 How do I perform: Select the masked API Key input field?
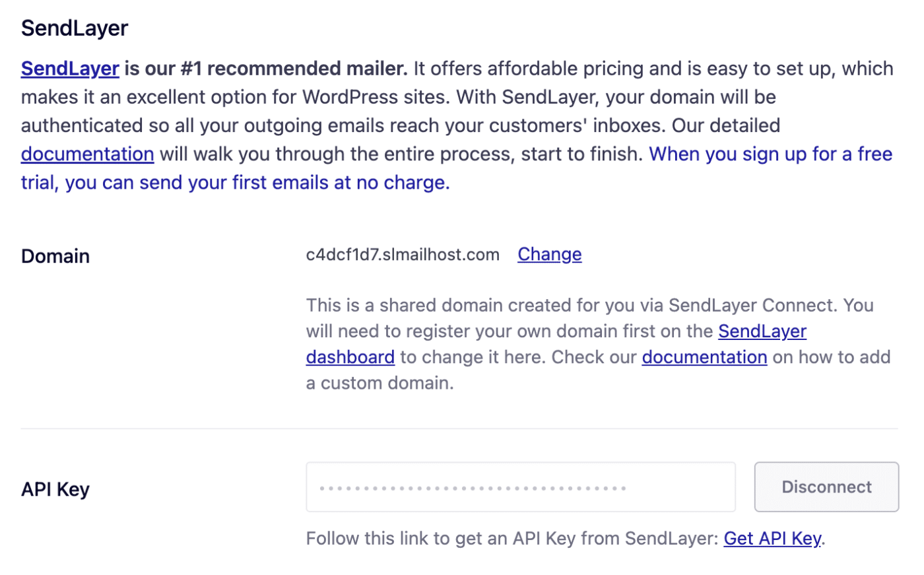(x=520, y=487)
